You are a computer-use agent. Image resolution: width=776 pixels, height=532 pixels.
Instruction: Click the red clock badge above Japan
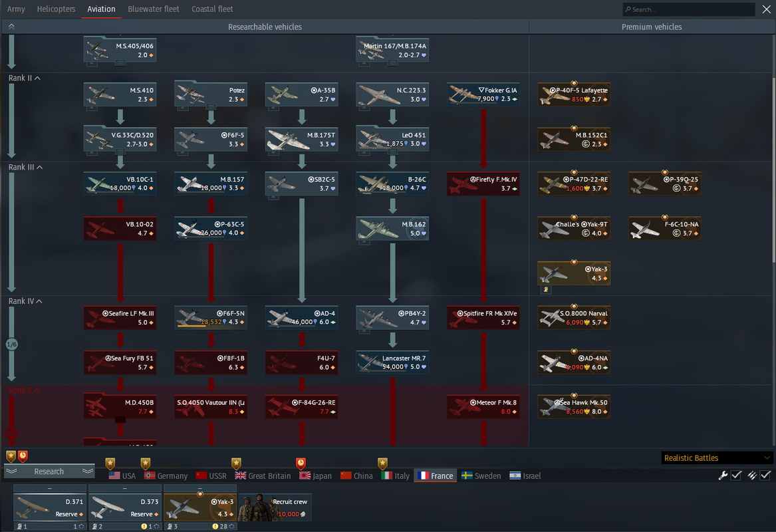click(301, 464)
